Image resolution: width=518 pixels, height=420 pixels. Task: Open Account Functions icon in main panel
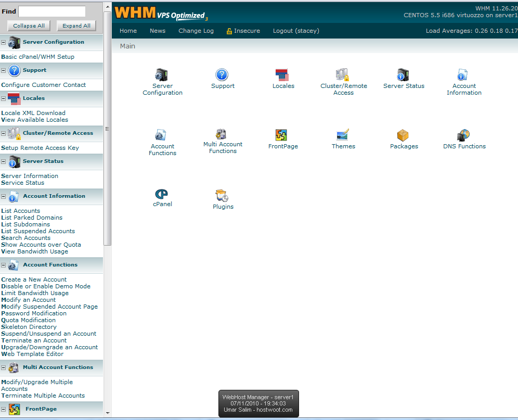point(161,135)
